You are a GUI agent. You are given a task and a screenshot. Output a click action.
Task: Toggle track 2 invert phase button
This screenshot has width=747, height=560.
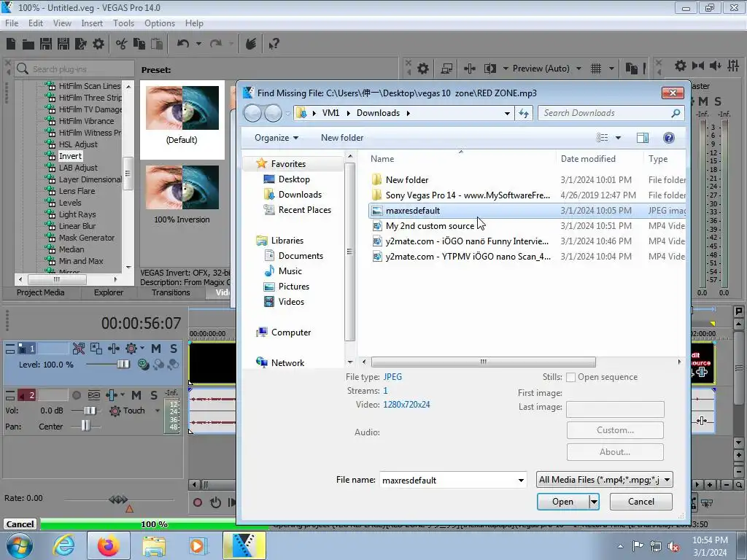pos(94,395)
